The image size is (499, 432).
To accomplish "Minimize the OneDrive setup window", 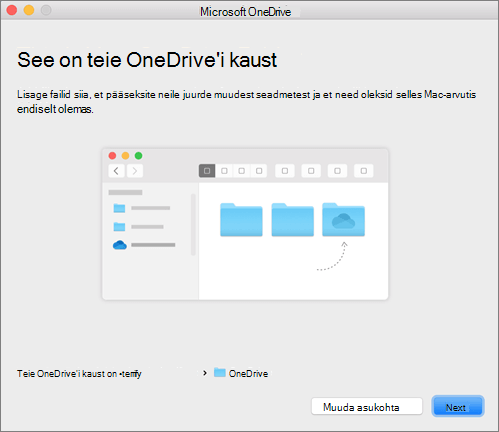I will coord(29,10).
